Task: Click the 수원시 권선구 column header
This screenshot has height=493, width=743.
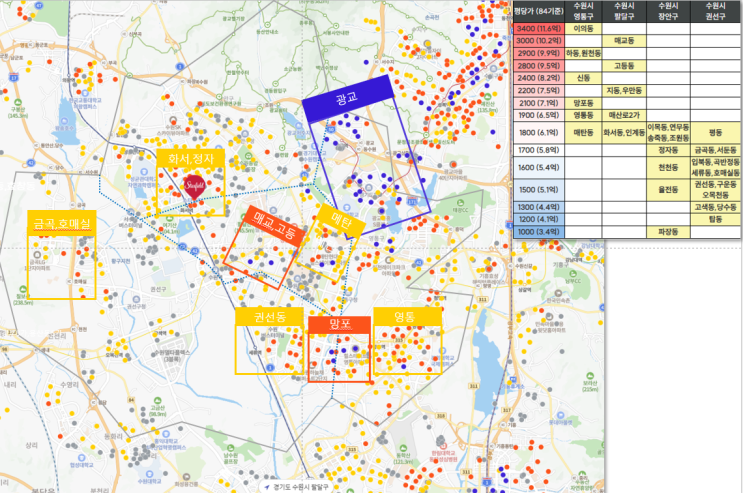Action: tap(716, 11)
